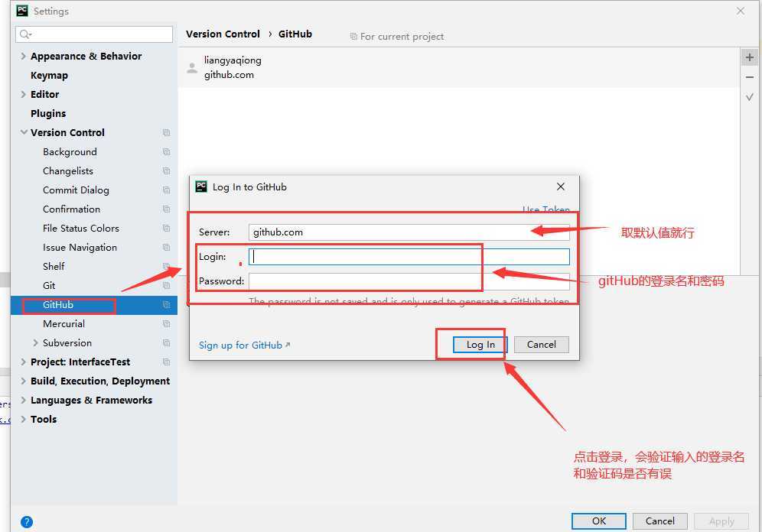The image size is (762, 532).
Task: Expand Appearance & Behavior section
Action: tap(23, 56)
